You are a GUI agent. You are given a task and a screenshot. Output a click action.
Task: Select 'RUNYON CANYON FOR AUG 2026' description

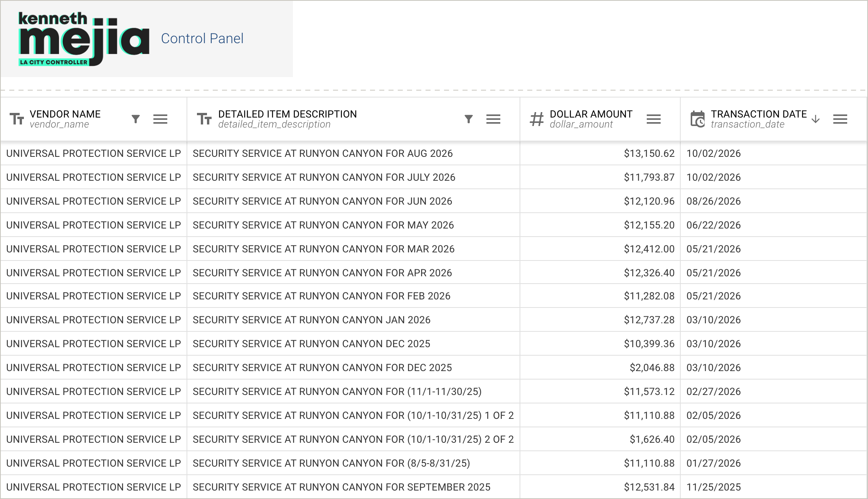[x=353, y=153]
